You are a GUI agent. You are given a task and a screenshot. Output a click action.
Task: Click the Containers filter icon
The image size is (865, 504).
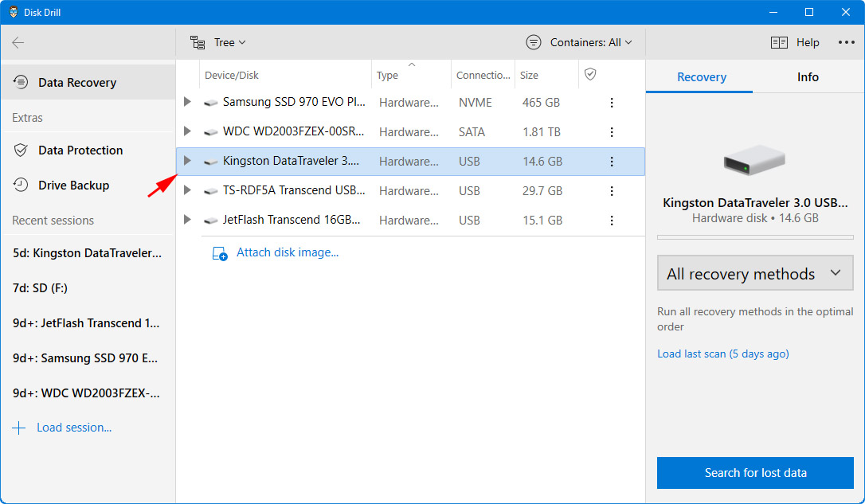534,42
